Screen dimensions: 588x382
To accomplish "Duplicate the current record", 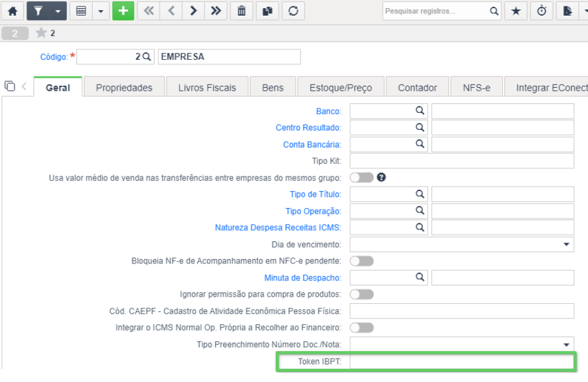I will click(268, 11).
